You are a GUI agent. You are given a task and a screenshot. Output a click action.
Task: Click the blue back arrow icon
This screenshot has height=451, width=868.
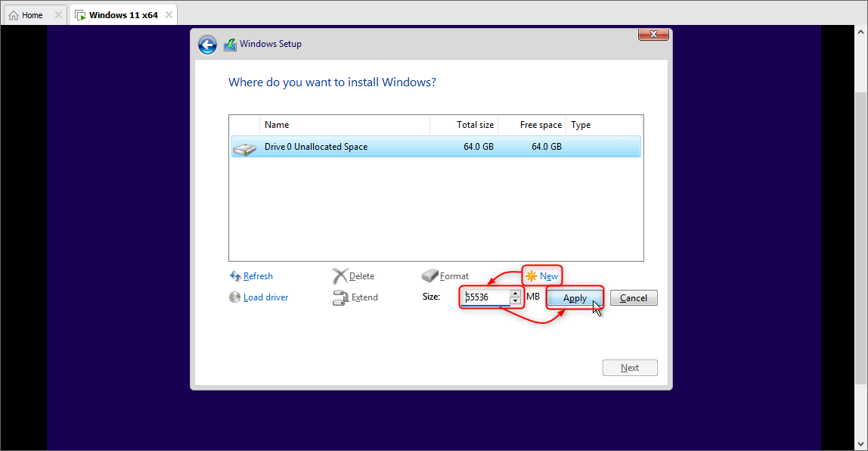pyautogui.click(x=208, y=45)
